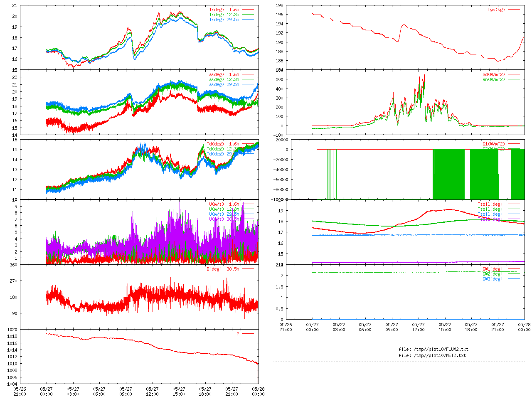Viewport: 532px width, 399px height.
Task: Select the '192' Lys axis value
Action: [279, 33]
